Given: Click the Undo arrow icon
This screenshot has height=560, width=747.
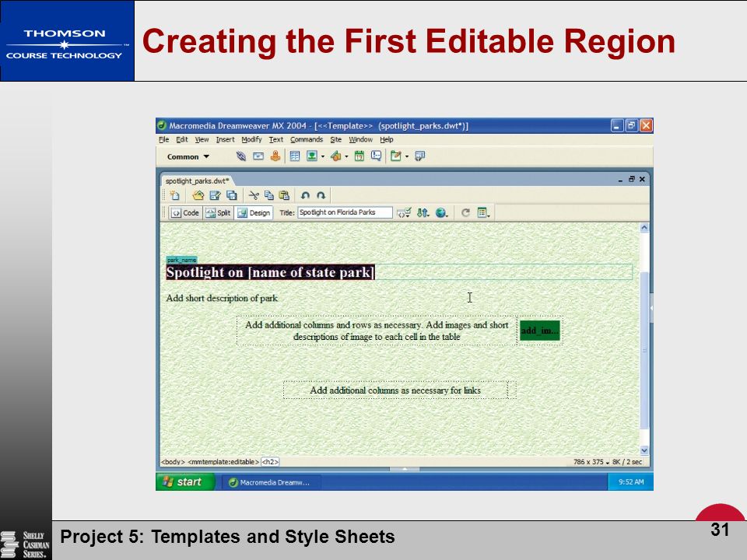Looking at the screenshot, I should [305, 195].
